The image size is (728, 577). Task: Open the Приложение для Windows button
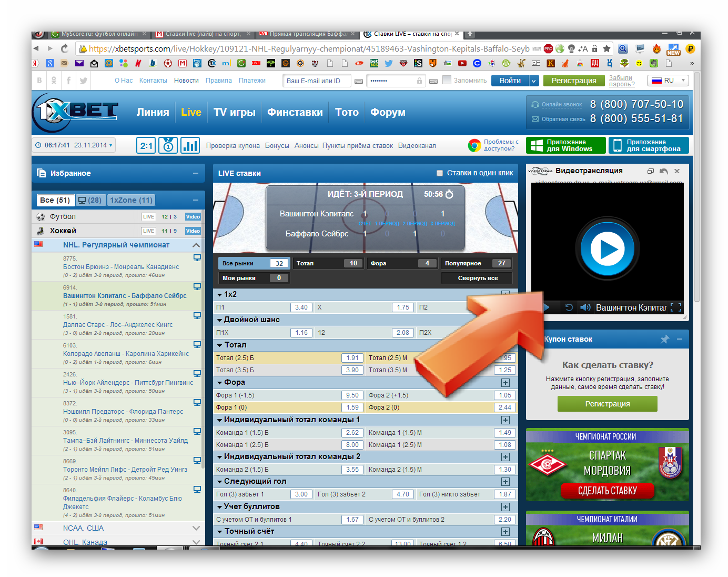click(x=565, y=145)
